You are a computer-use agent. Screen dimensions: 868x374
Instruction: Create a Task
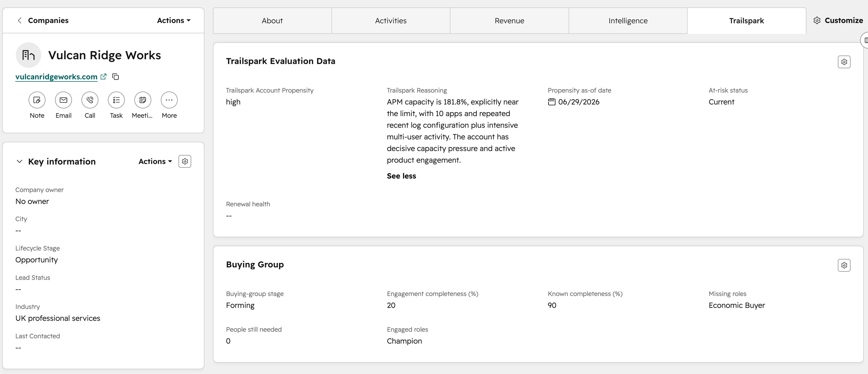[116, 100]
